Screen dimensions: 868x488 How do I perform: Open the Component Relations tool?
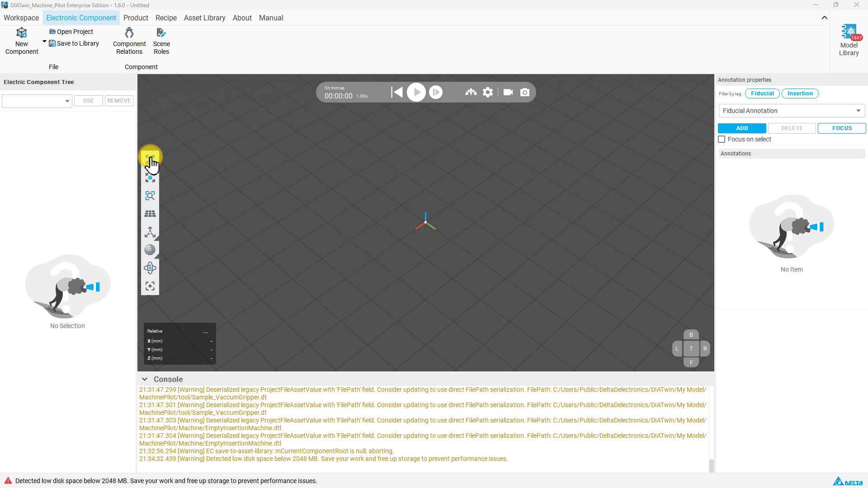(x=129, y=41)
